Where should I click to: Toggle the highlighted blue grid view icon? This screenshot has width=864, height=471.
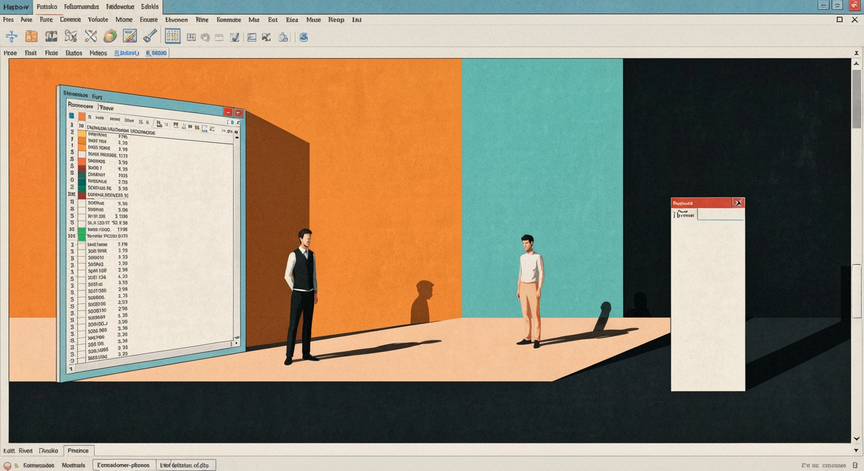point(172,36)
